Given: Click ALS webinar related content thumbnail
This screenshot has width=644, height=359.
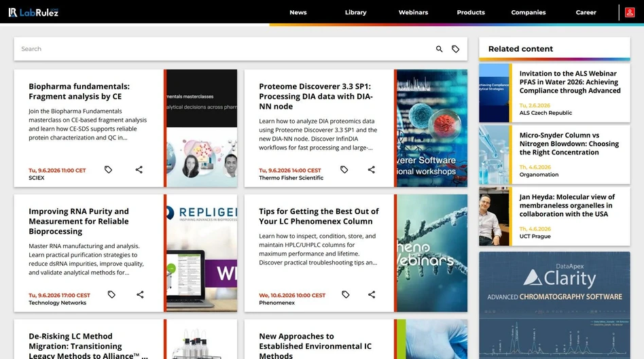Looking at the screenshot, I should pos(494,92).
